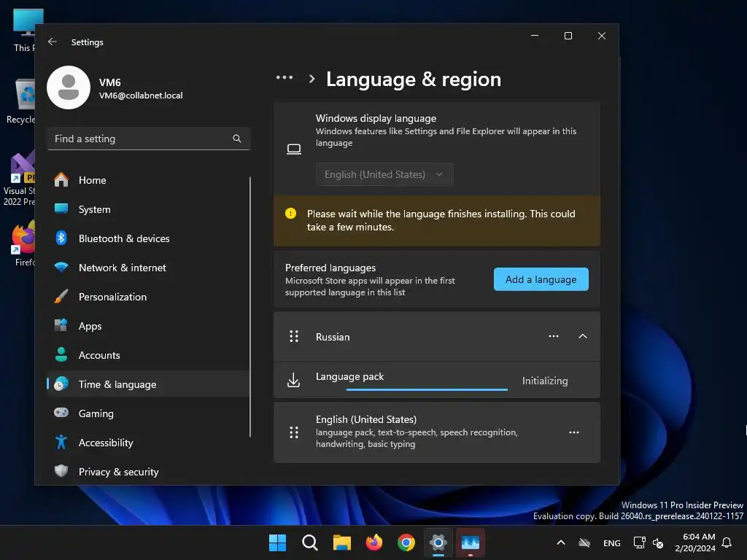Open the notification bell in tray
The image size is (747, 560).
(727, 542)
